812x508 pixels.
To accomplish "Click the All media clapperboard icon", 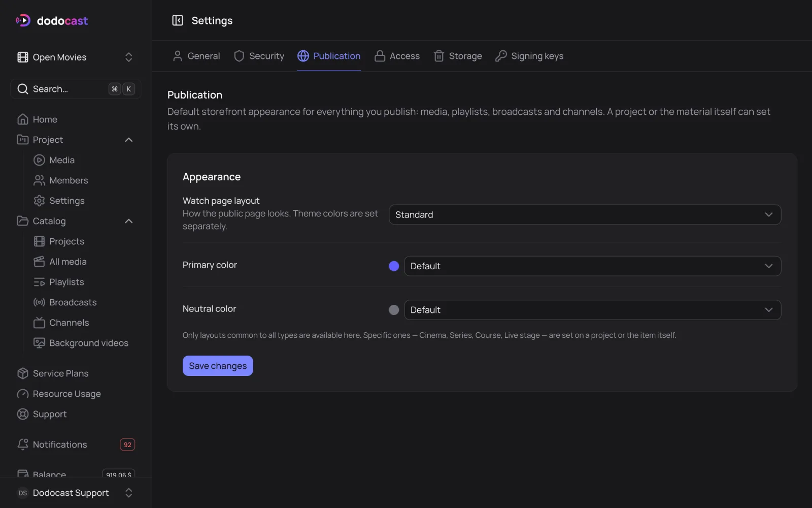I will coord(39,262).
